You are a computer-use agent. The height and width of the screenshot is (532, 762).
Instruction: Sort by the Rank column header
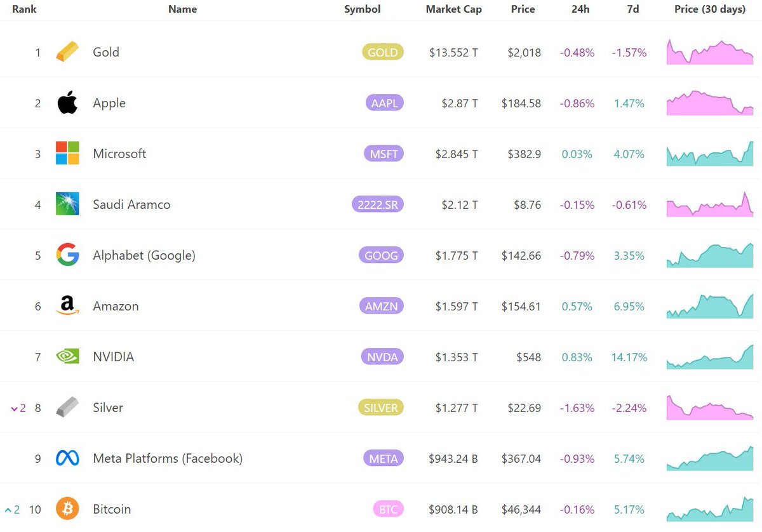coord(24,10)
